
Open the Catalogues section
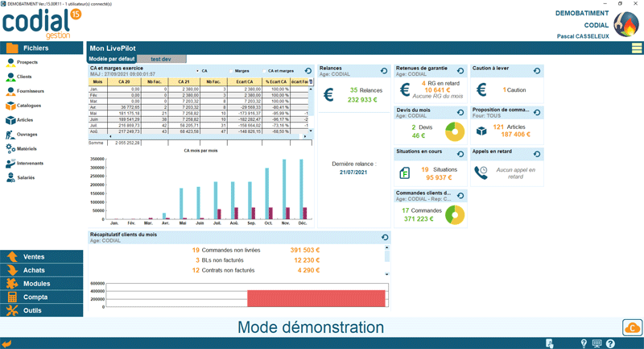[23, 106]
